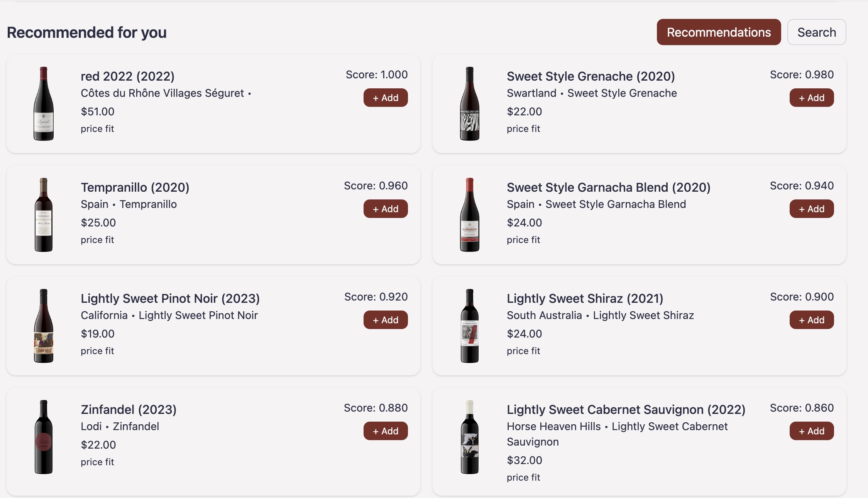Add Sweet Style Garnacha Blend wine
The height and width of the screenshot is (498, 868).
(x=811, y=209)
